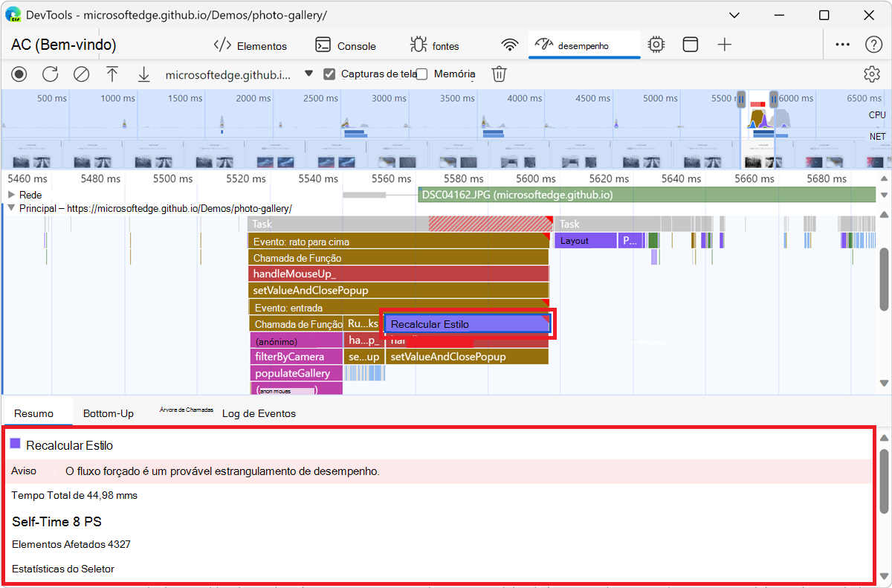Click the trash can garbage collection icon

500,74
